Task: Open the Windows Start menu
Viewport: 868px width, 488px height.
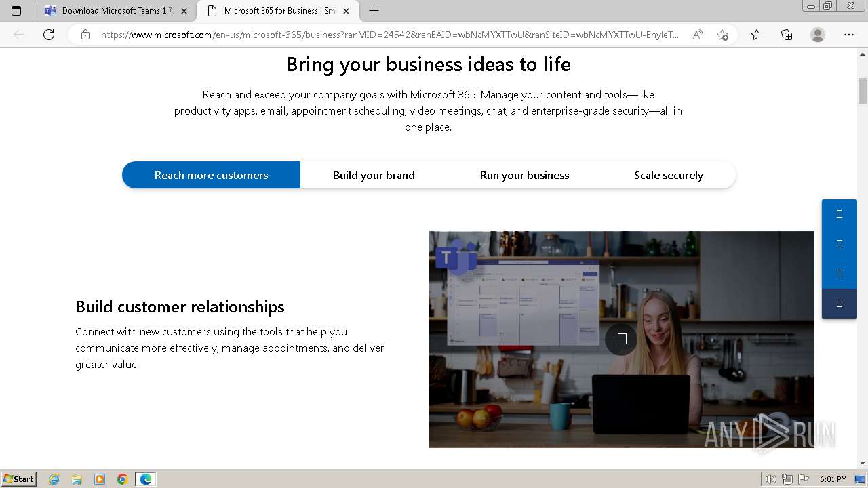Action: point(18,479)
